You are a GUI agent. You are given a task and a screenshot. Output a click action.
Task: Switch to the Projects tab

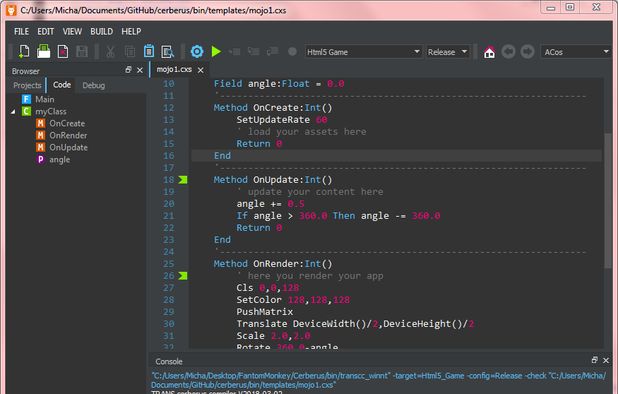[x=27, y=85]
